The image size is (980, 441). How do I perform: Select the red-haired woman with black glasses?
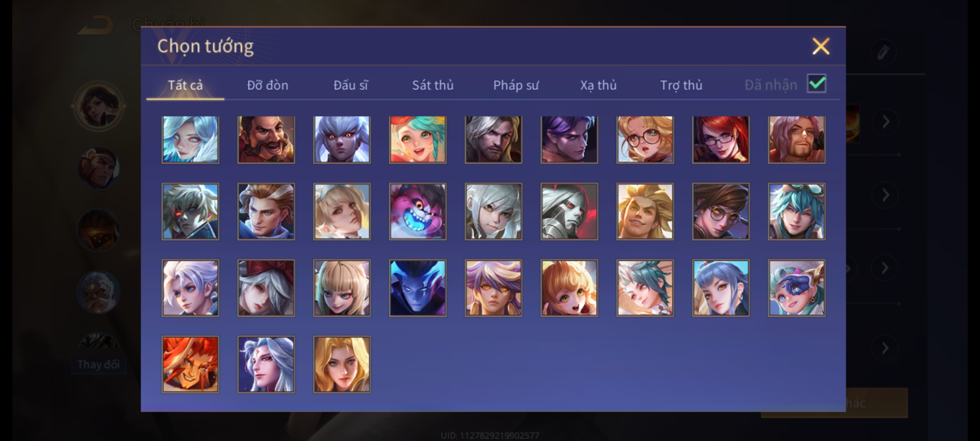click(x=721, y=140)
